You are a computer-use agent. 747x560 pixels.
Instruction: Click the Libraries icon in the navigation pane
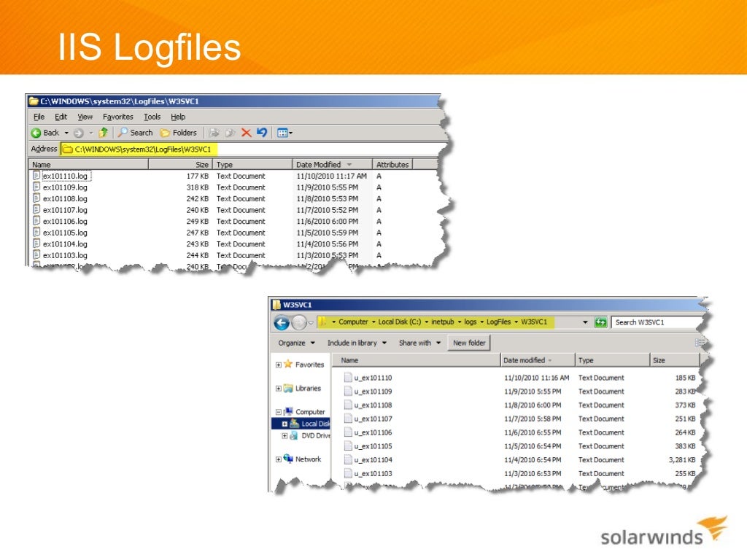pyautogui.click(x=287, y=388)
